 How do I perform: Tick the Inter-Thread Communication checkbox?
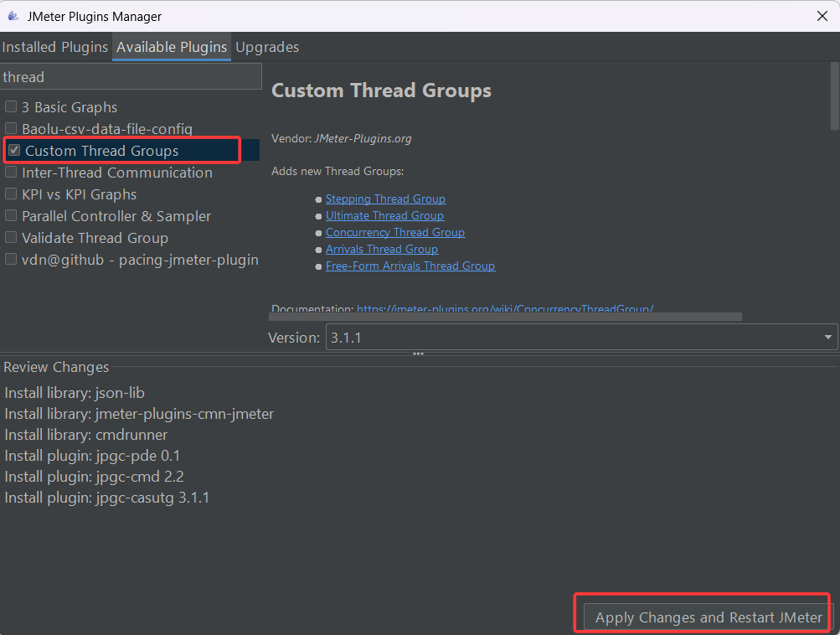tap(11, 172)
